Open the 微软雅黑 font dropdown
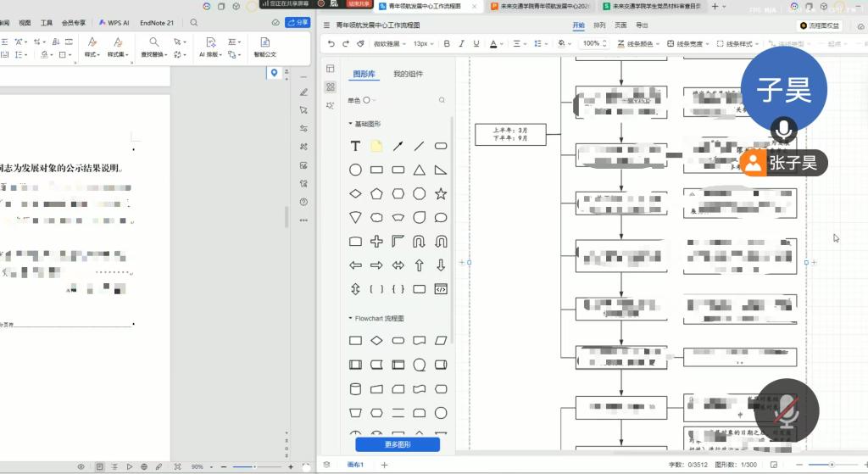The image size is (868, 474). point(391,43)
